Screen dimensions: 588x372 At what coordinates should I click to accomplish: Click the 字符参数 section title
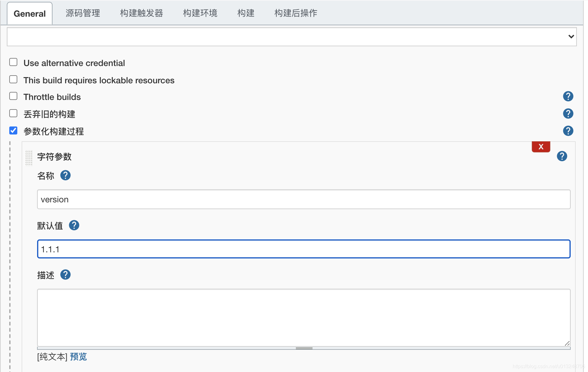click(x=54, y=157)
